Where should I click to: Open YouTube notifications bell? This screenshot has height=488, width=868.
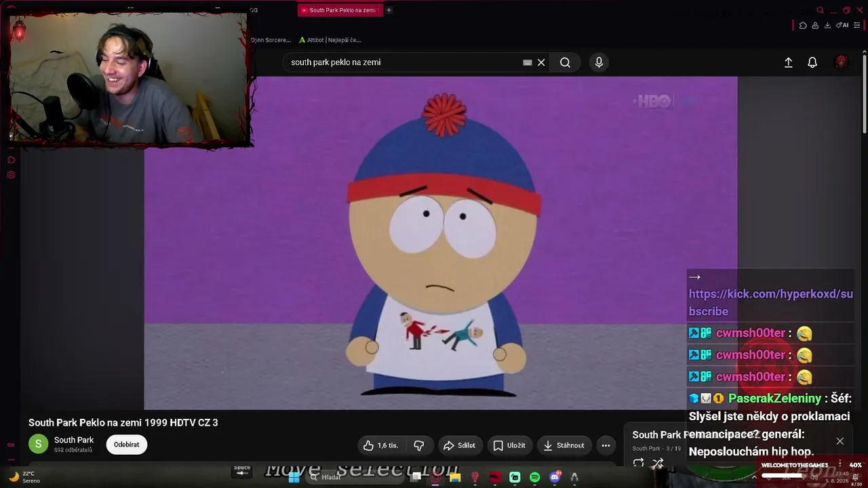[x=812, y=62]
